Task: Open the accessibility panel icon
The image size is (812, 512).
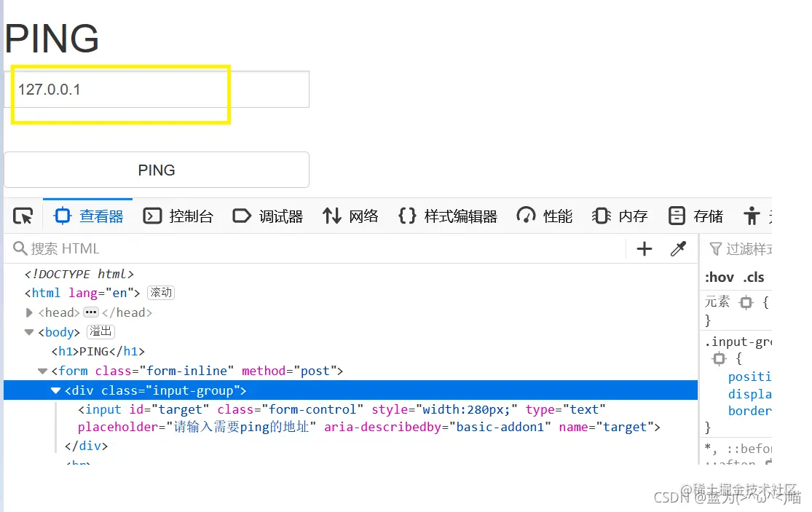Action: (752, 216)
